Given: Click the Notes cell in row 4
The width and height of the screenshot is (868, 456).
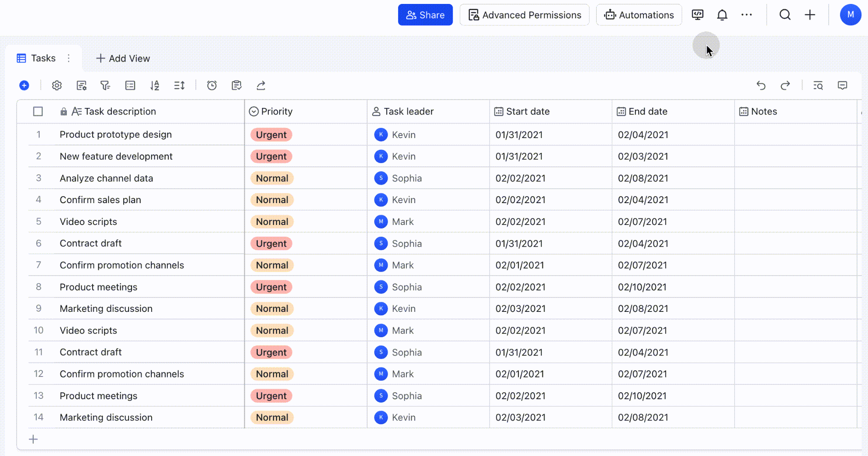Looking at the screenshot, I should [795, 200].
